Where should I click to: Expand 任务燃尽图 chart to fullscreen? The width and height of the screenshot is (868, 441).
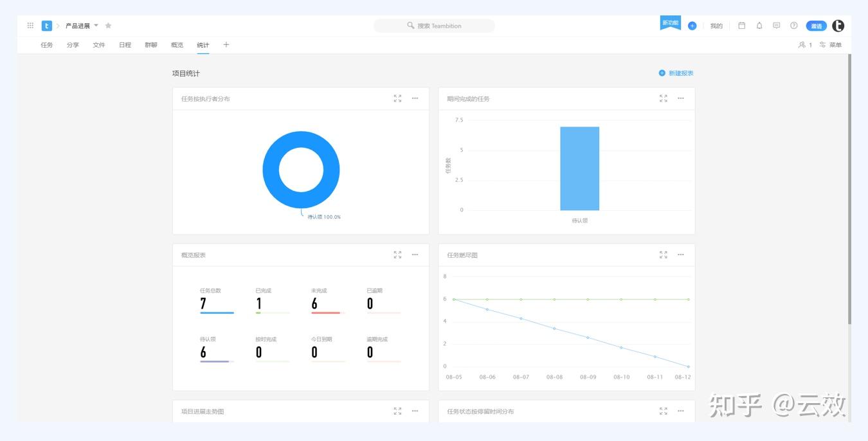pyautogui.click(x=663, y=255)
